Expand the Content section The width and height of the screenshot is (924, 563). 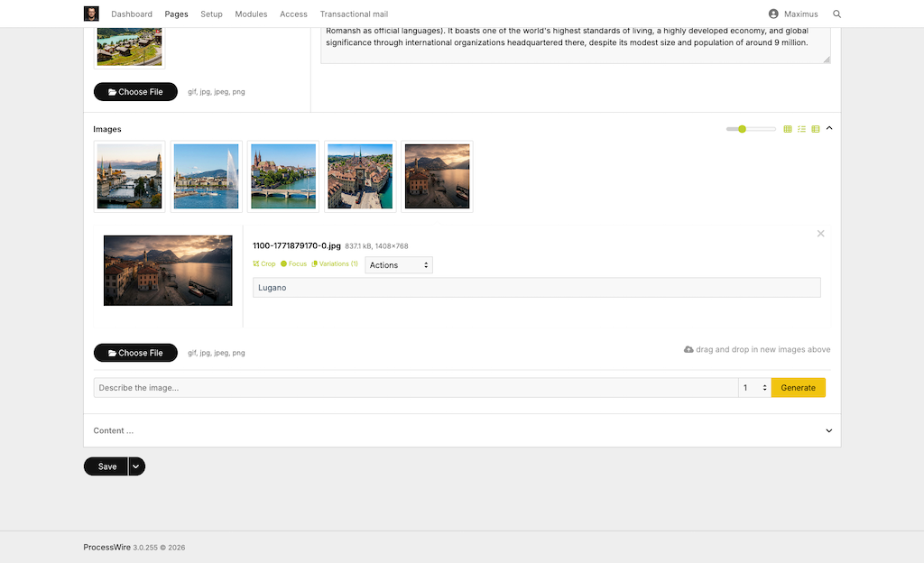829,430
